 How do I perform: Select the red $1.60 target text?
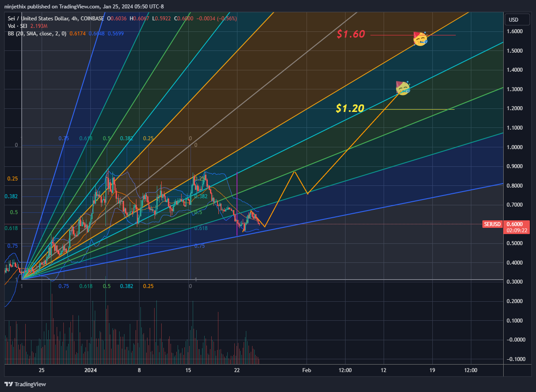pos(350,35)
